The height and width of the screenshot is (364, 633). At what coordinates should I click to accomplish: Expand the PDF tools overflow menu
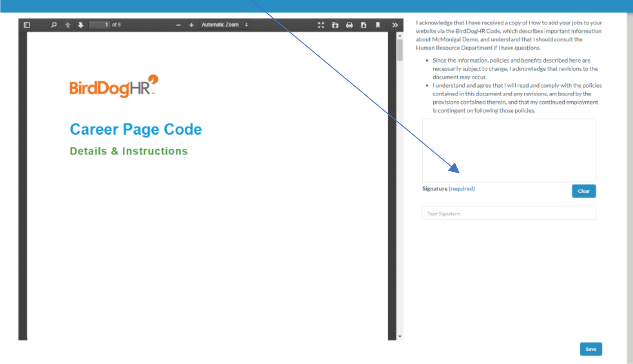pyautogui.click(x=395, y=25)
